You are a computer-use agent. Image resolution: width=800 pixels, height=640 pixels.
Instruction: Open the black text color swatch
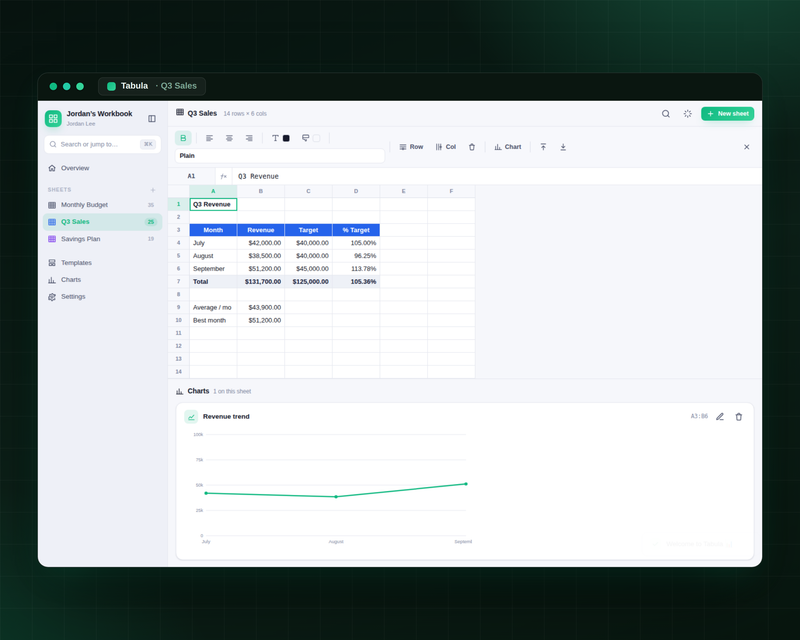pyautogui.click(x=286, y=138)
